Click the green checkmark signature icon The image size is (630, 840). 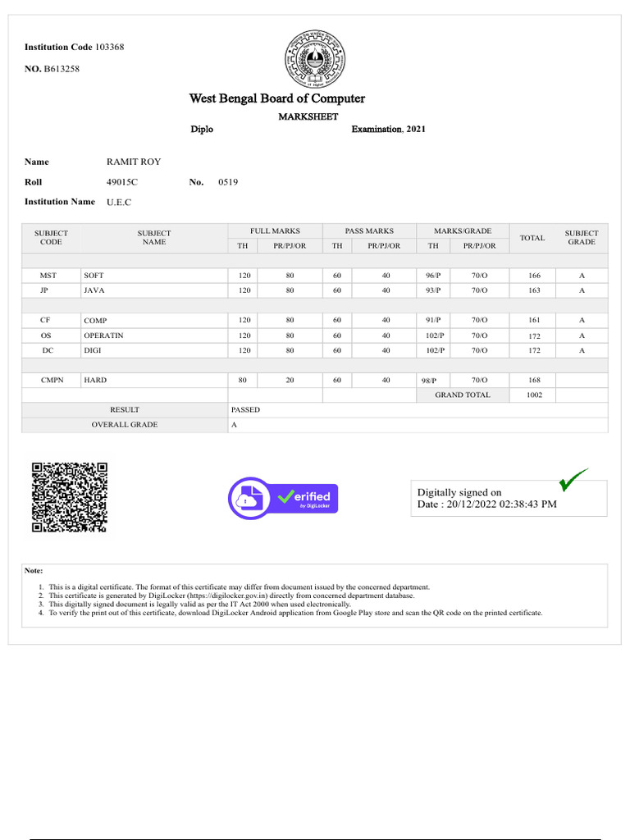[573, 479]
